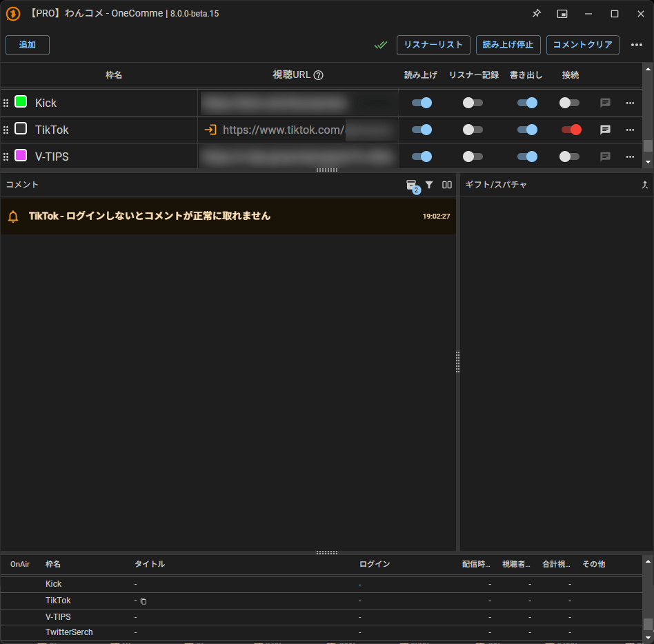Click the TikTok frame name

(x=52, y=130)
